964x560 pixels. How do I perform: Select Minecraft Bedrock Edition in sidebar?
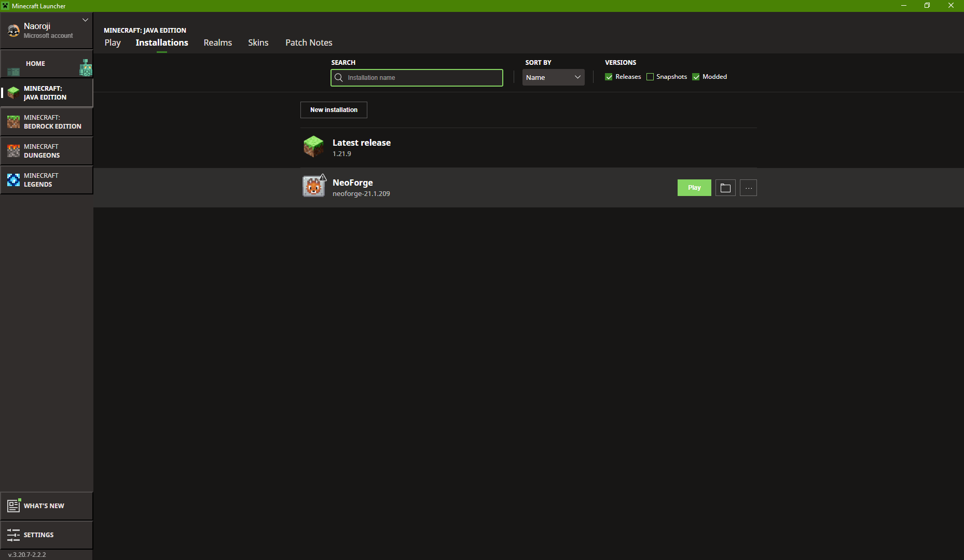[x=47, y=122]
